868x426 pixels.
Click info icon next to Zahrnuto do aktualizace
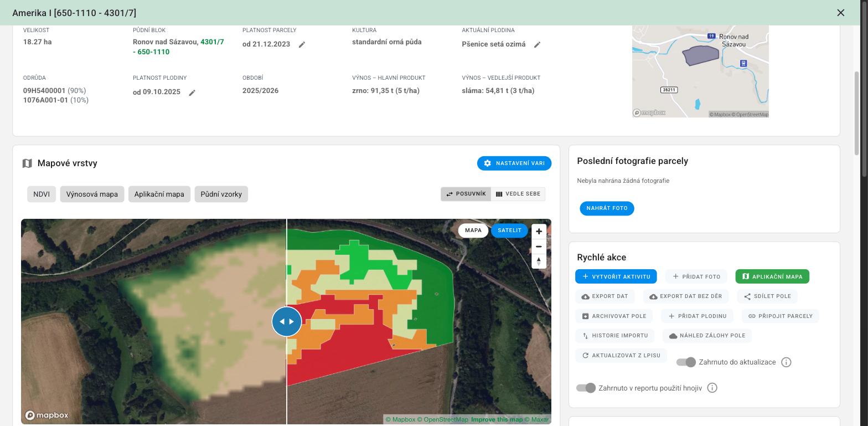(786, 362)
